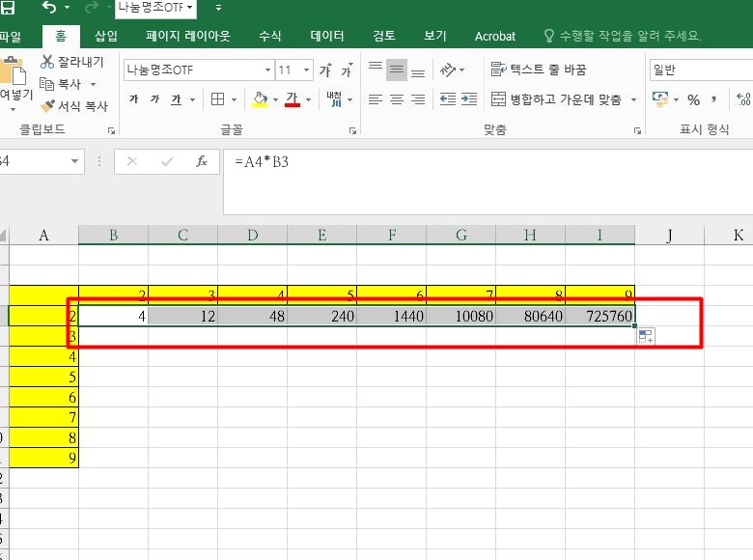753x560 pixels.
Task: Open the borders dropdown arrow
Action: click(234, 99)
